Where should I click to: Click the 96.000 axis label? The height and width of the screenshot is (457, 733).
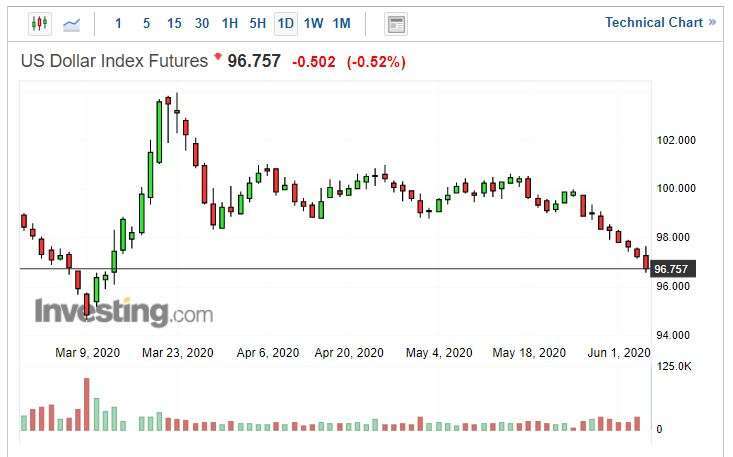pyautogui.click(x=673, y=286)
